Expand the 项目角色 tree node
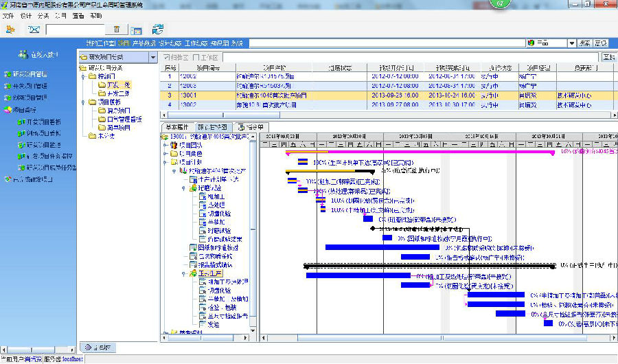Screen dimensions: 618x364 pos(165,154)
